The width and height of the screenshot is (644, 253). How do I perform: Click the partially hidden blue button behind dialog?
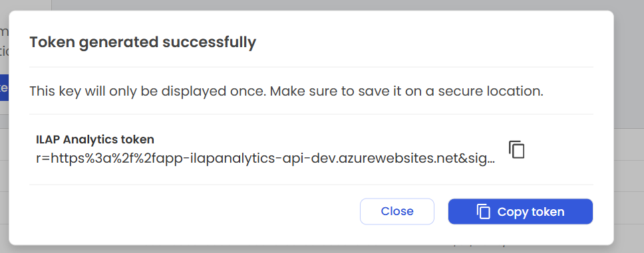(4, 88)
